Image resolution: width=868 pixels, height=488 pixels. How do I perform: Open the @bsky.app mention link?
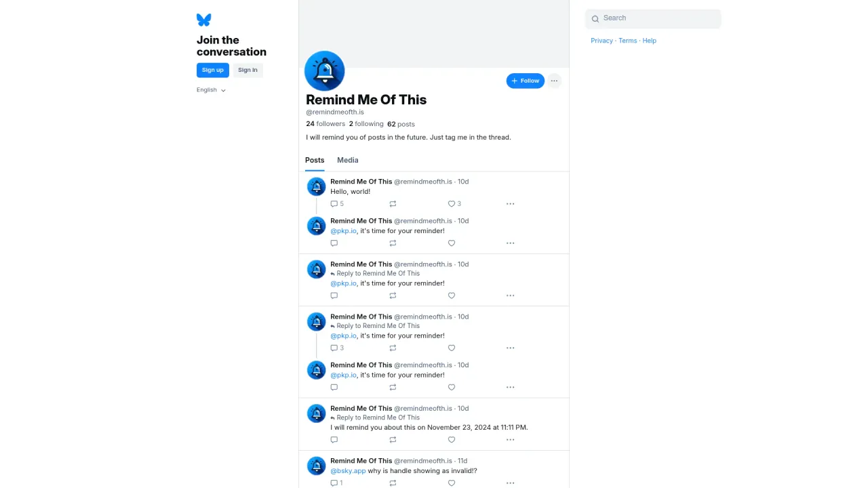click(348, 471)
